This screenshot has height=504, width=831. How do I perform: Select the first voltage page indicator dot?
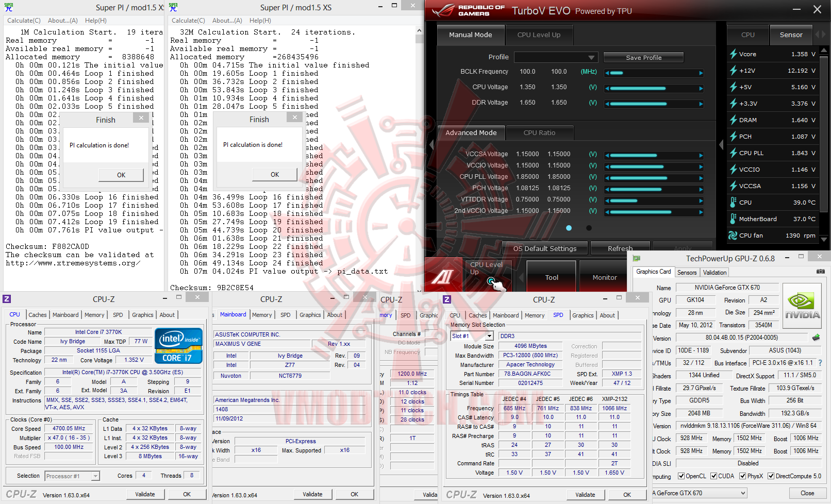point(569,228)
